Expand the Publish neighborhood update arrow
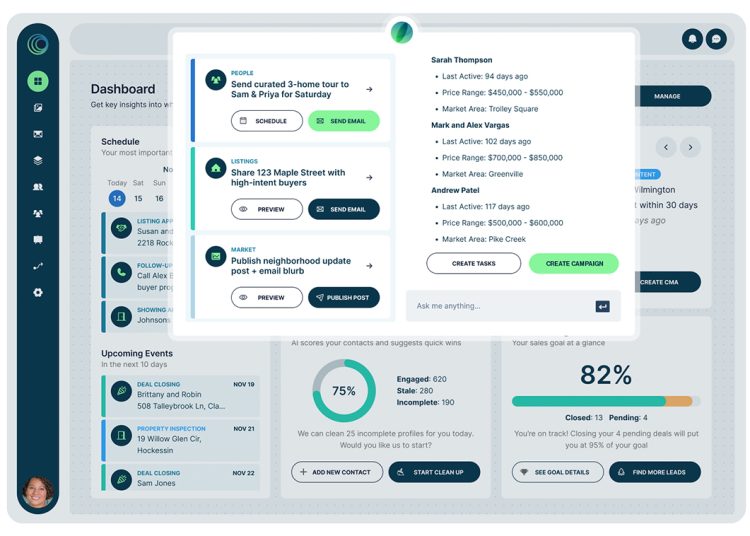This screenshot has width=750, height=536. (x=369, y=266)
